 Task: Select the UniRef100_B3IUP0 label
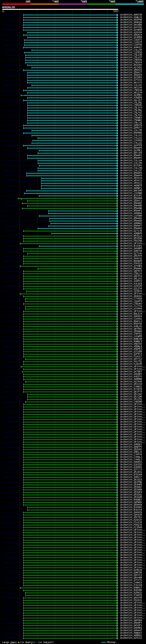131,165
